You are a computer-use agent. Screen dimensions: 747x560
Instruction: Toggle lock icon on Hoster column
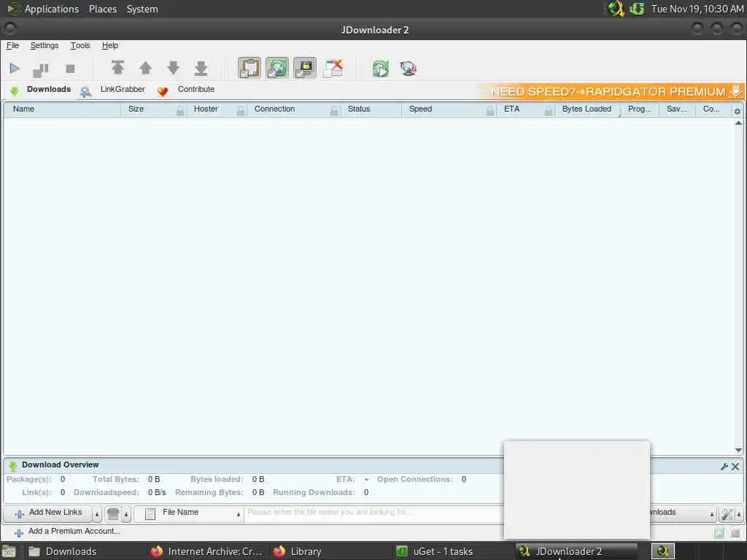[x=241, y=111]
